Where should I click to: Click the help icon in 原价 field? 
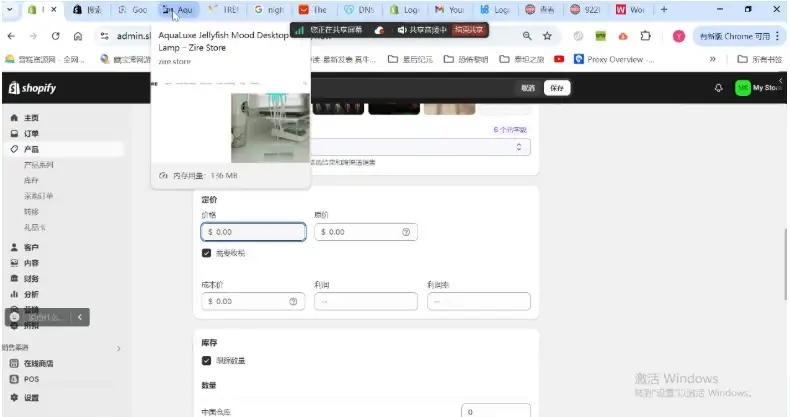point(406,232)
